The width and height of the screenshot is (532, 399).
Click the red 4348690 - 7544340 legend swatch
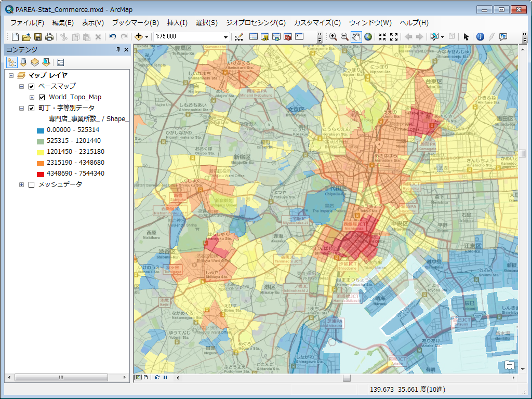41,174
